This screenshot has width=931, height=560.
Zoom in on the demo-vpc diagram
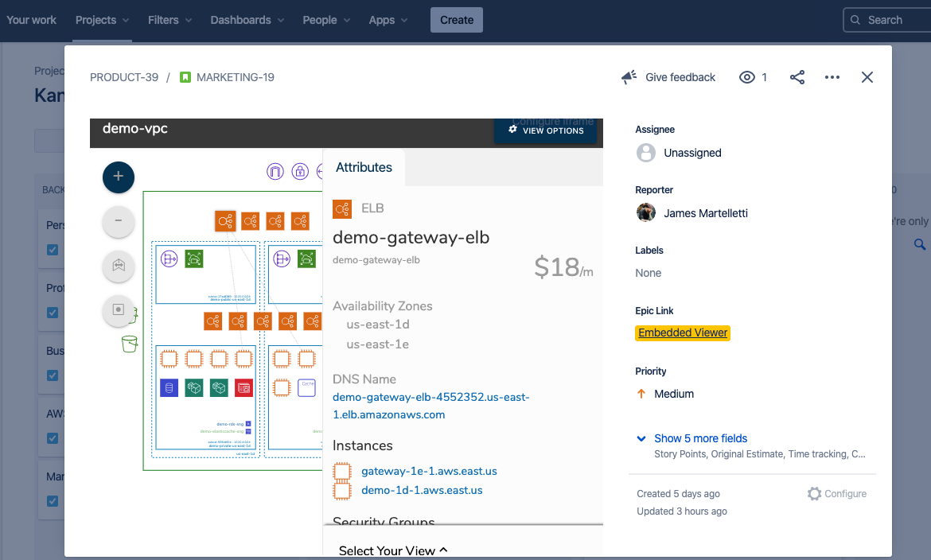(x=118, y=177)
